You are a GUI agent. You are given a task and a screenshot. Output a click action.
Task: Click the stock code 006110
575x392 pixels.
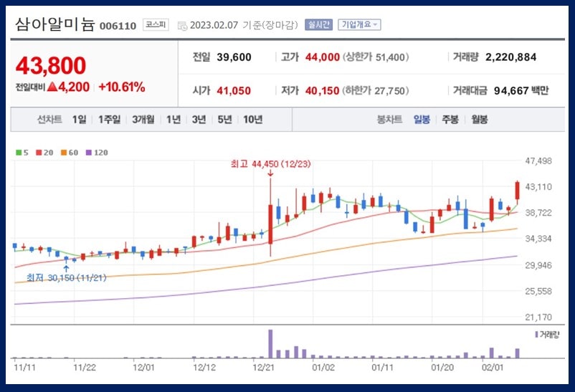(x=118, y=26)
